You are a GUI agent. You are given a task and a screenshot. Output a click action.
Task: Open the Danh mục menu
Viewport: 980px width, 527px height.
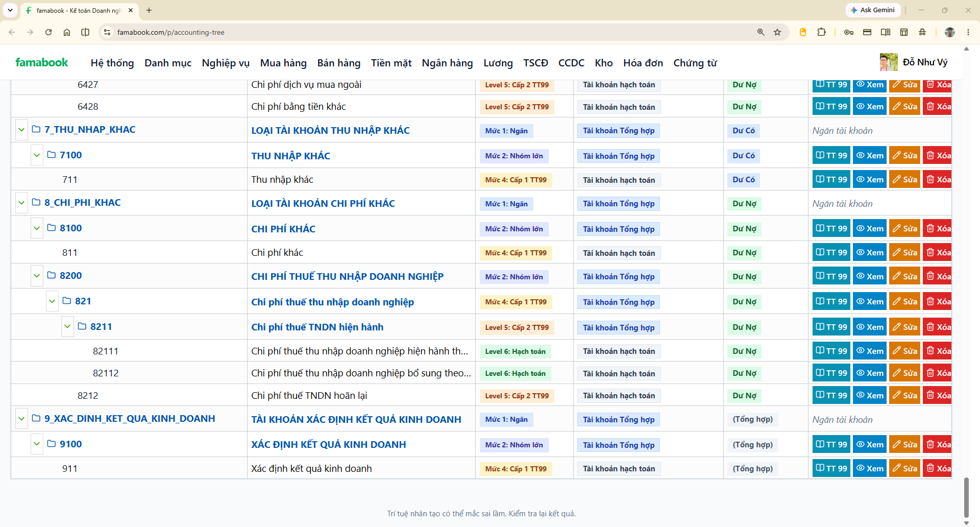point(168,63)
